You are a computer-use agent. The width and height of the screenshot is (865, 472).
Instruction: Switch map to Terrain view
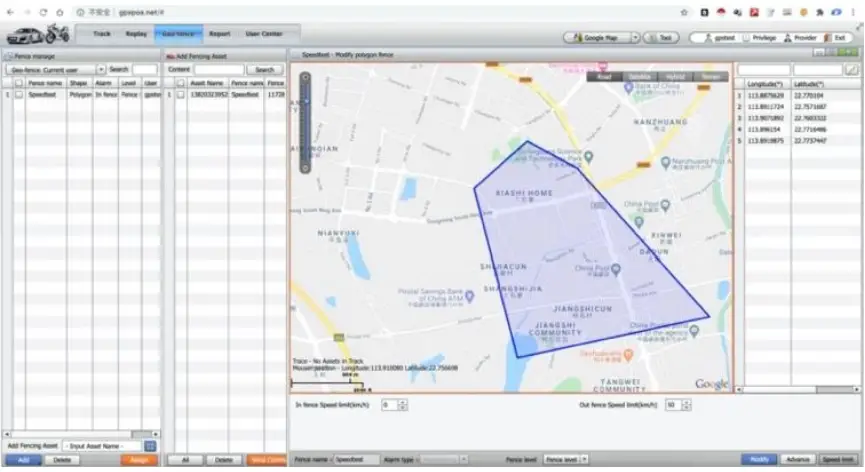click(711, 77)
